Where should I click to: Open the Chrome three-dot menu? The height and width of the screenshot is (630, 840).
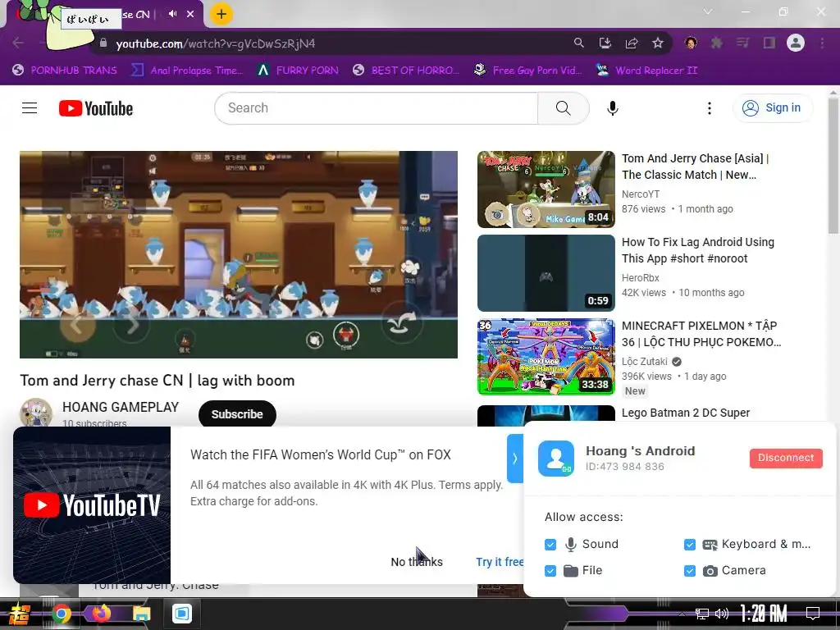pyautogui.click(x=822, y=43)
